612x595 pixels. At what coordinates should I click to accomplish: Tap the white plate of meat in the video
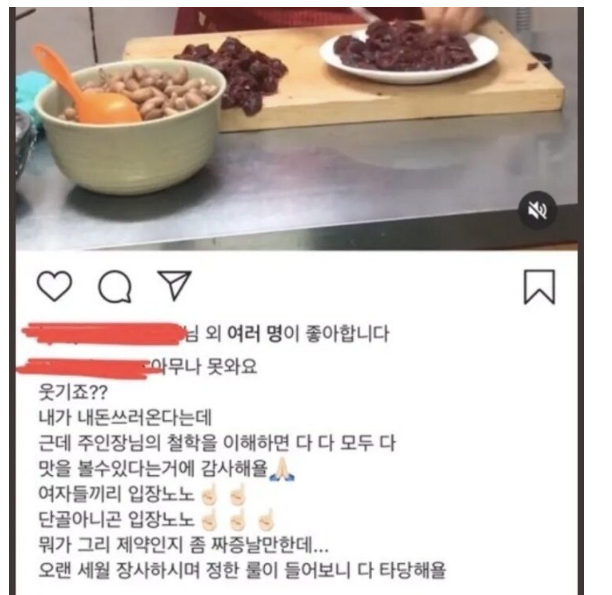409,55
